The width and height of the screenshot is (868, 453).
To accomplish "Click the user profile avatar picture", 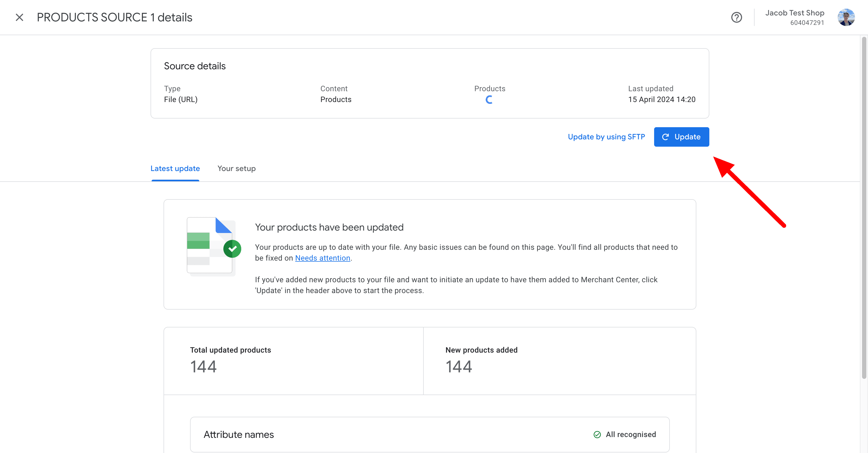I will coord(846,17).
